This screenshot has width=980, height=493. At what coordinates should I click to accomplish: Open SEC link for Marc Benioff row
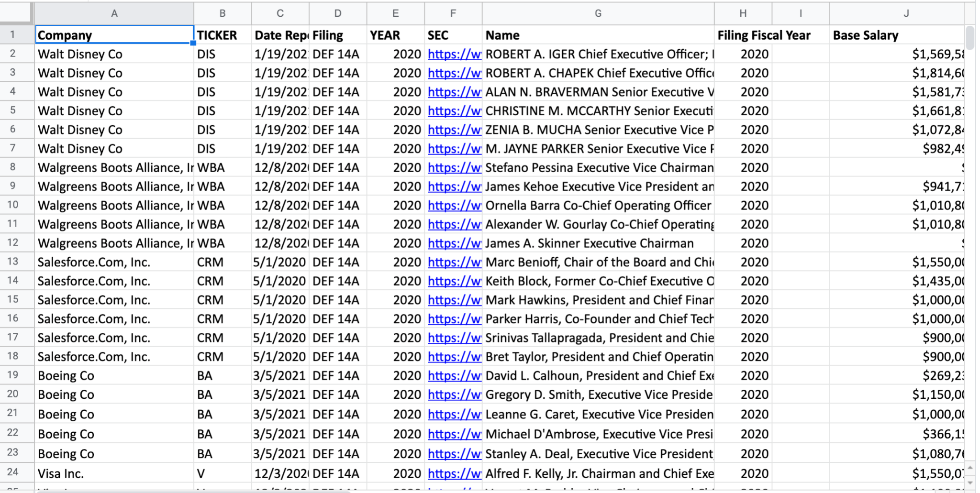coord(454,262)
